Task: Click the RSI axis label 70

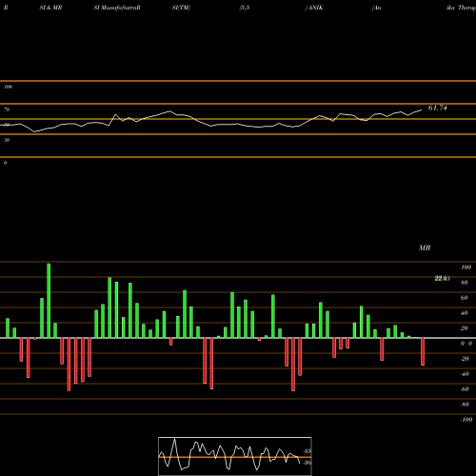Action: click(7, 109)
